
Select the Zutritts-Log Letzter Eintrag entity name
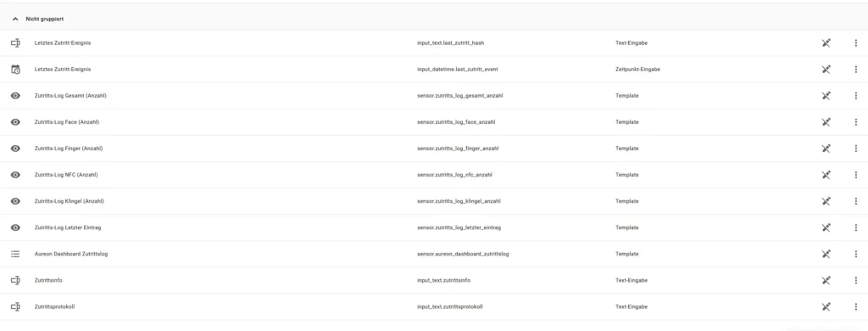click(68, 227)
